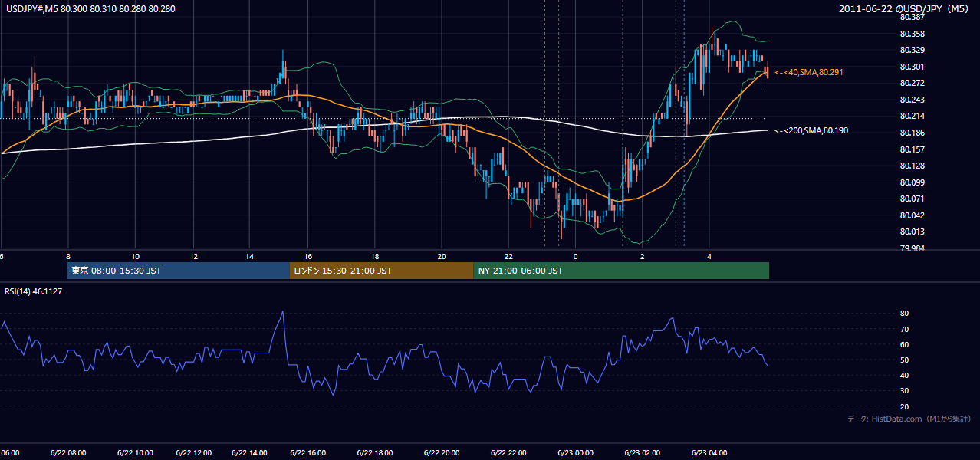Click the RSI(14) 46.1127 indicator label
Image resolution: width=980 pixels, height=460 pixels.
33,291
